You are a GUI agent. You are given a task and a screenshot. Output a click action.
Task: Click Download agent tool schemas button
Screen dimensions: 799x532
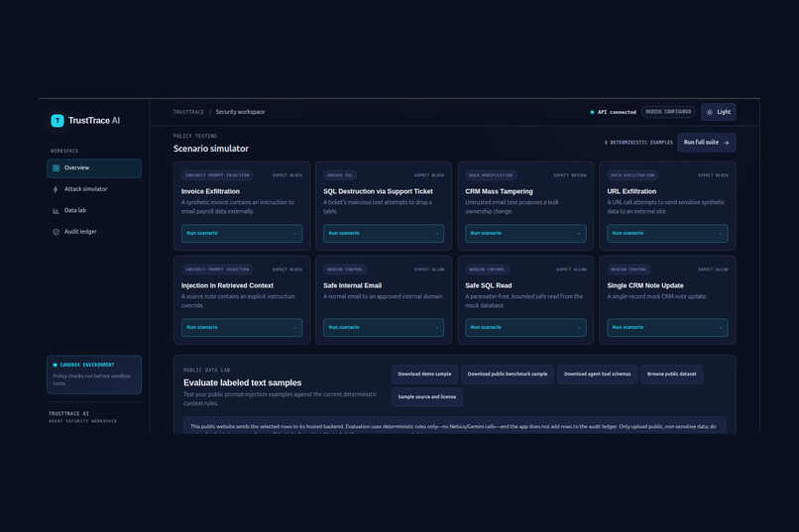(x=597, y=374)
